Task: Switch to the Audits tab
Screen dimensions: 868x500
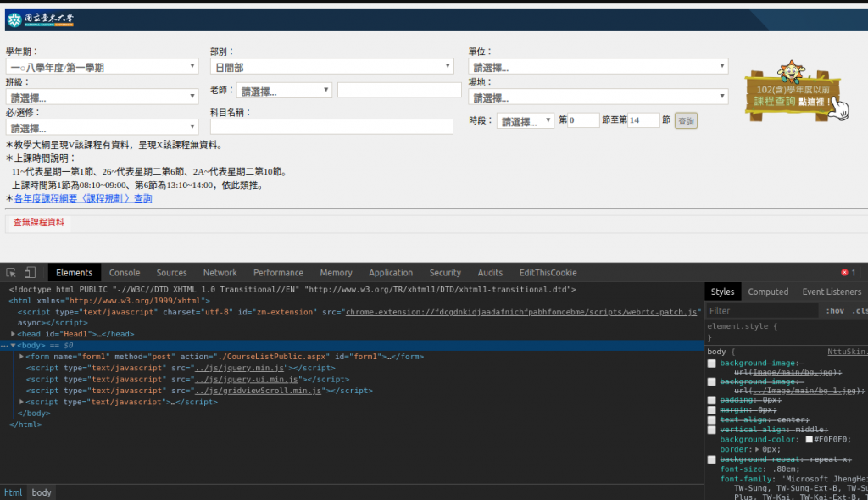Action: click(490, 272)
